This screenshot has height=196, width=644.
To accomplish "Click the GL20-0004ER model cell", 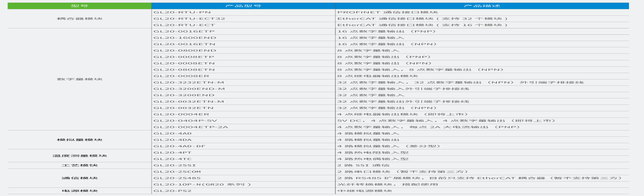I will click(243, 114).
